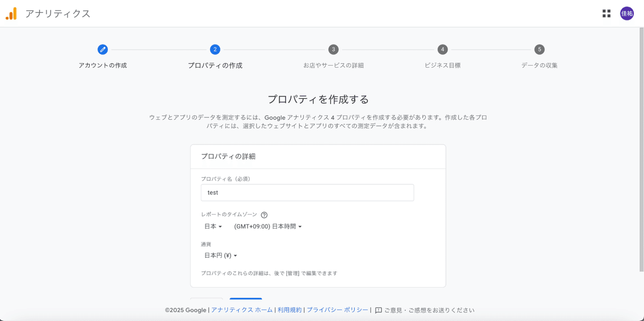This screenshot has width=644, height=321.
Task: Click the step 2 circle icon
Action: coord(215,49)
